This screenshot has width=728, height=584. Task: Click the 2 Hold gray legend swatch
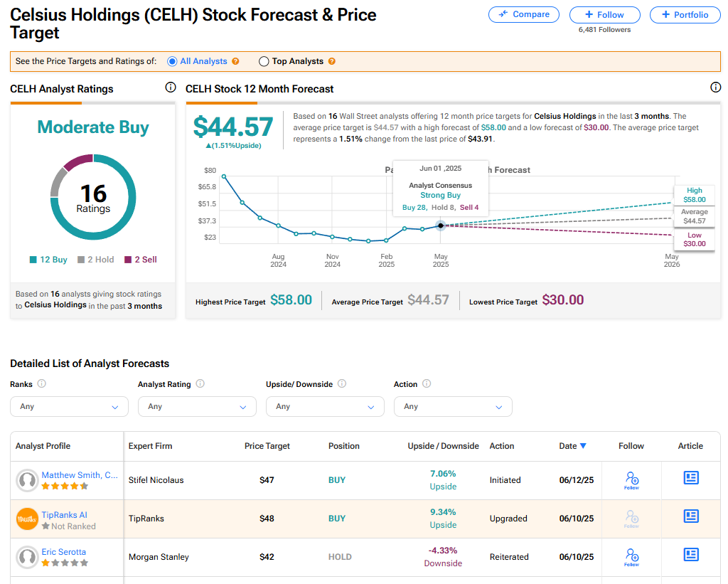[x=81, y=260]
